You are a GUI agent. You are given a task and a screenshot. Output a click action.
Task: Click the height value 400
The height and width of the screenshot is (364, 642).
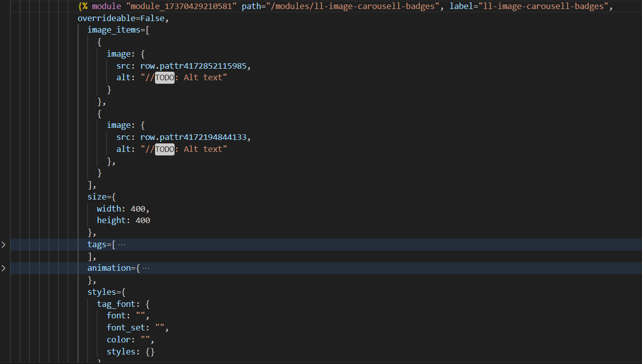[142, 220]
